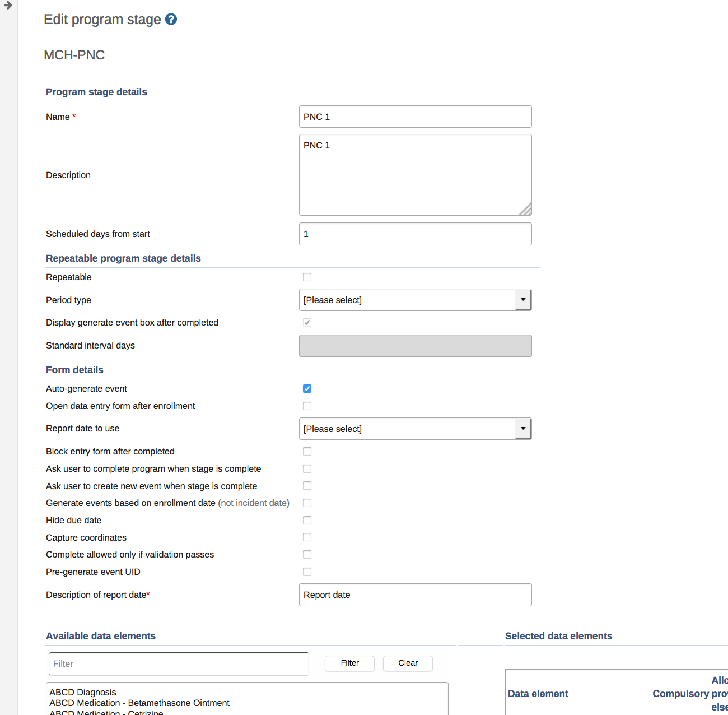Image resolution: width=728 pixels, height=715 pixels.
Task: Click the Clear button
Action: [408, 663]
